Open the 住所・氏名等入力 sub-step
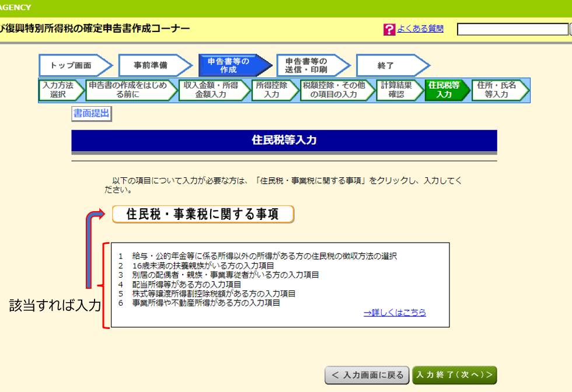The image size is (572, 392). pyautogui.click(x=497, y=90)
